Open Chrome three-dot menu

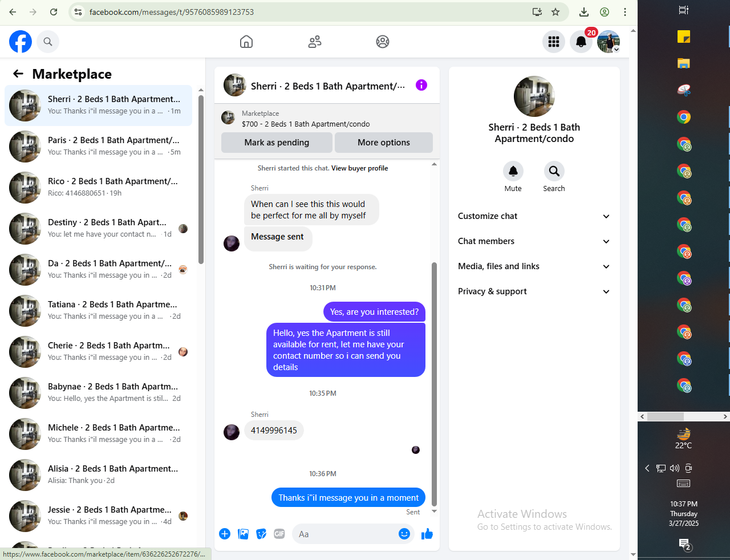(x=625, y=12)
